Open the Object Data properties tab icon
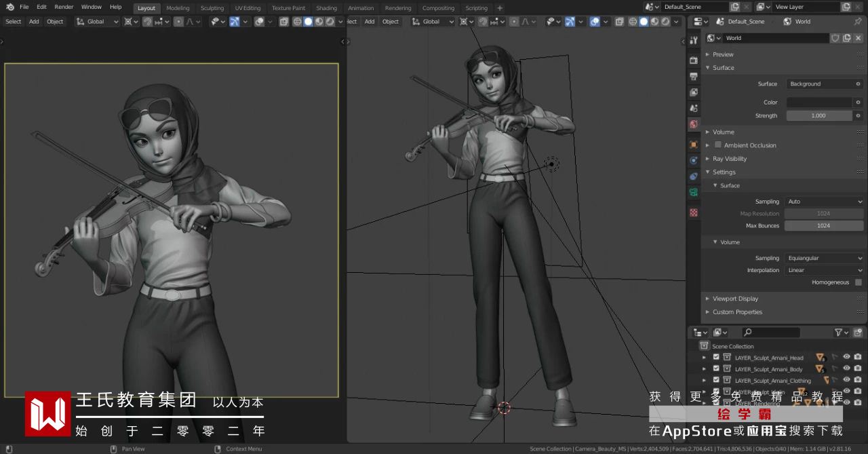This screenshot has width=868, height=454. click(x=694, y=192)
